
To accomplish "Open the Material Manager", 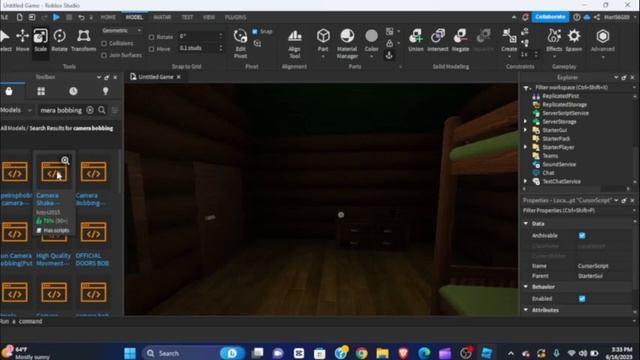I will pyautogui.click(x=347, y=43).
